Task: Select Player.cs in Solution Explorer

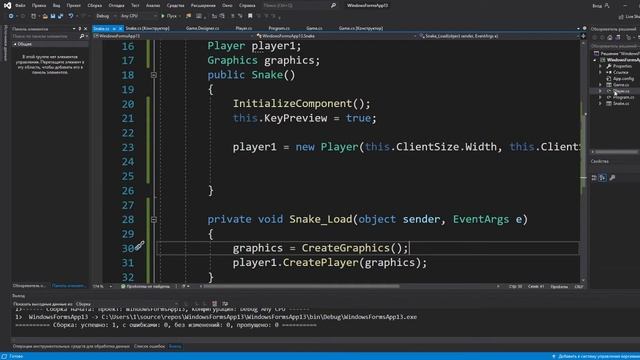Action: tap(620, 91)
